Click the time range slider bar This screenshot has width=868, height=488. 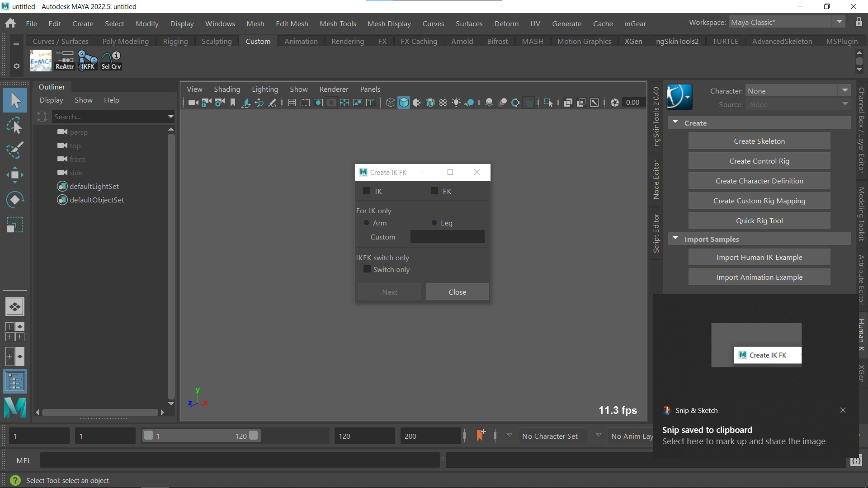tap(201, 436)
